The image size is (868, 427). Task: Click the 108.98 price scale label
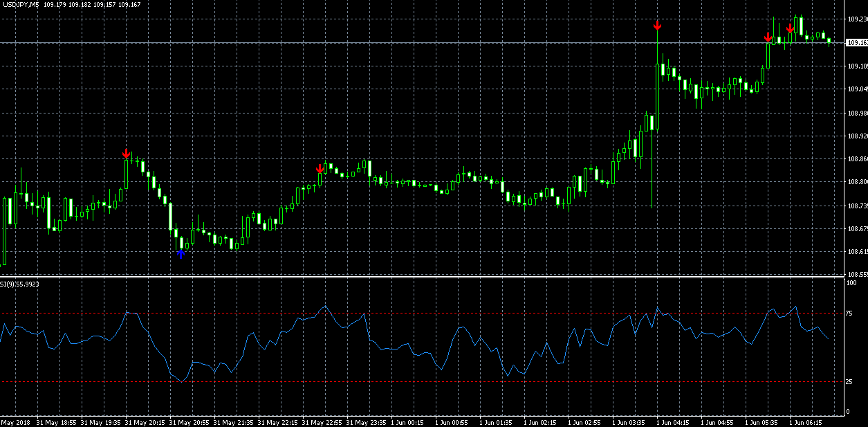click(x=858, y=113)
